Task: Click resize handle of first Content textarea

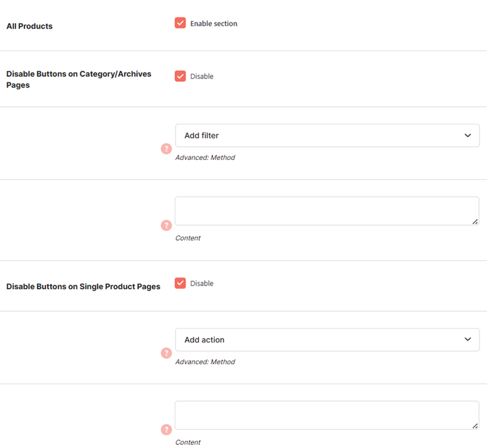Action: click(475, 222)
